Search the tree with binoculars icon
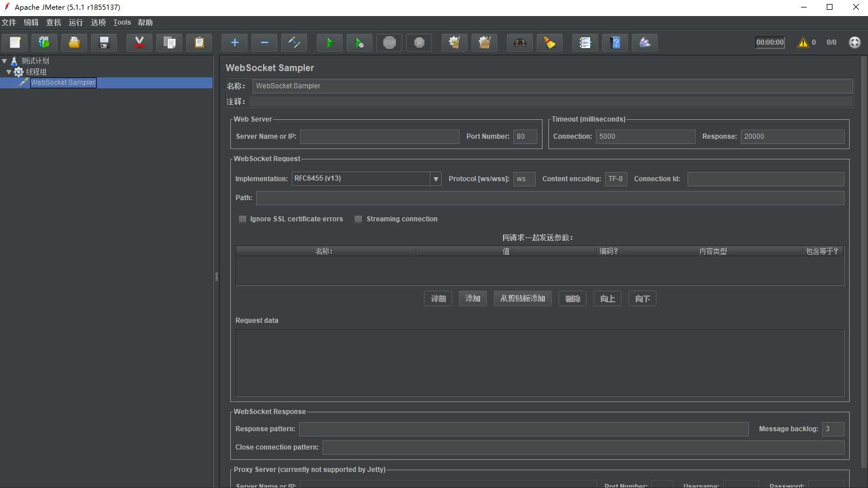The height and width of the screenshot is (488, 868). pyautogui.click(x=520, y=42)
